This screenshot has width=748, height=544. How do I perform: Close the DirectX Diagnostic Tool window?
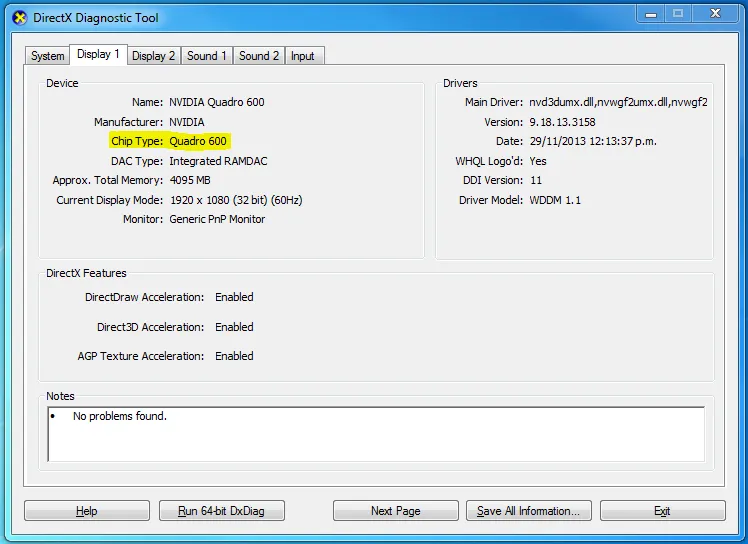(715, 14)
